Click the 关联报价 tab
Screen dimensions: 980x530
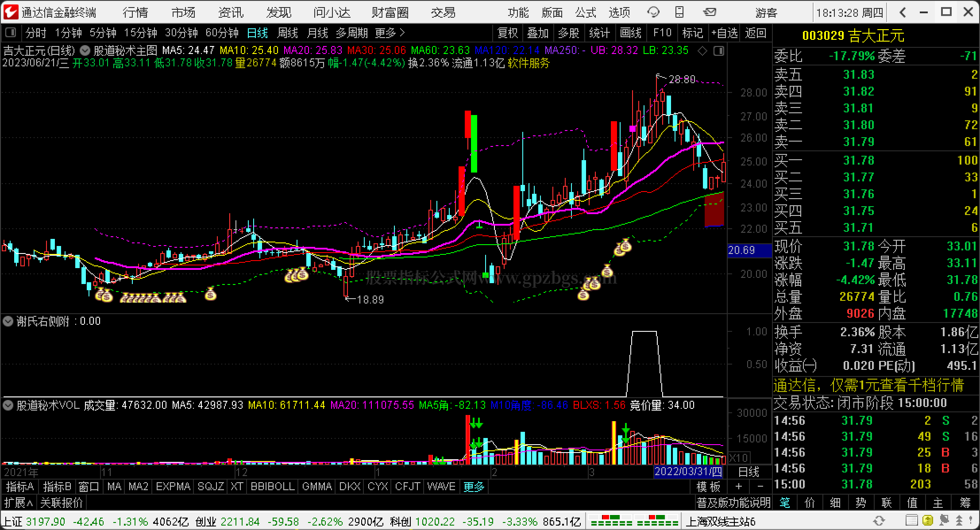pyautogui.click(x=62, y=503)
